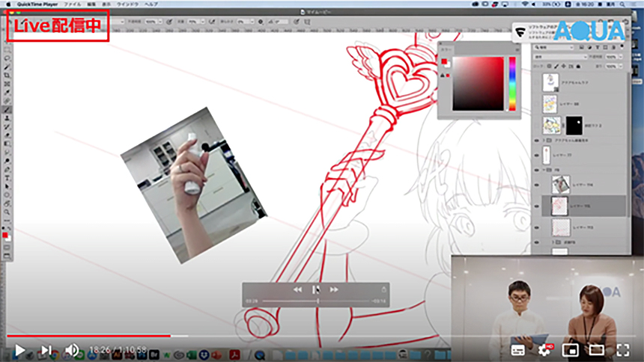Click the layer mask thumbnail (black square)
The height and width of the screenshot is (362, 644).
tap(574, 125)
